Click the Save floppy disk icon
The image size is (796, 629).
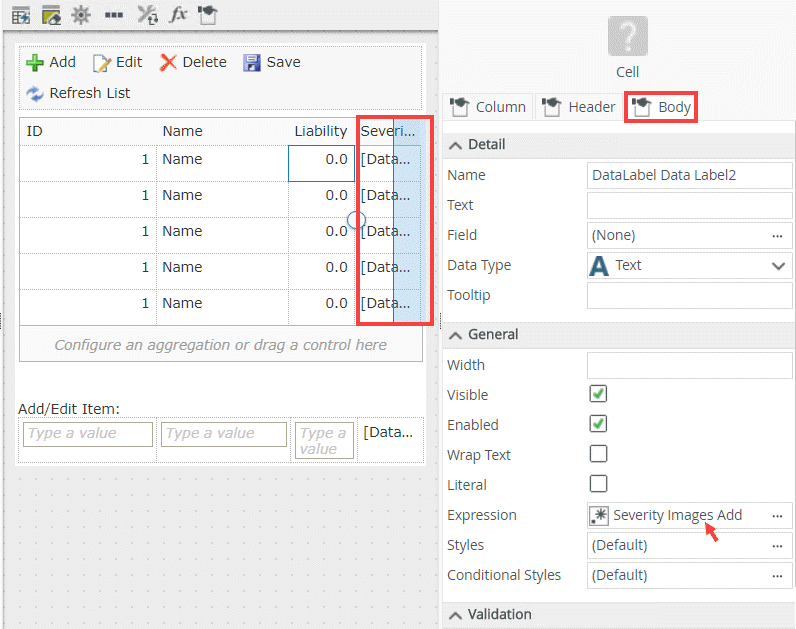click(x=252, y=62)
